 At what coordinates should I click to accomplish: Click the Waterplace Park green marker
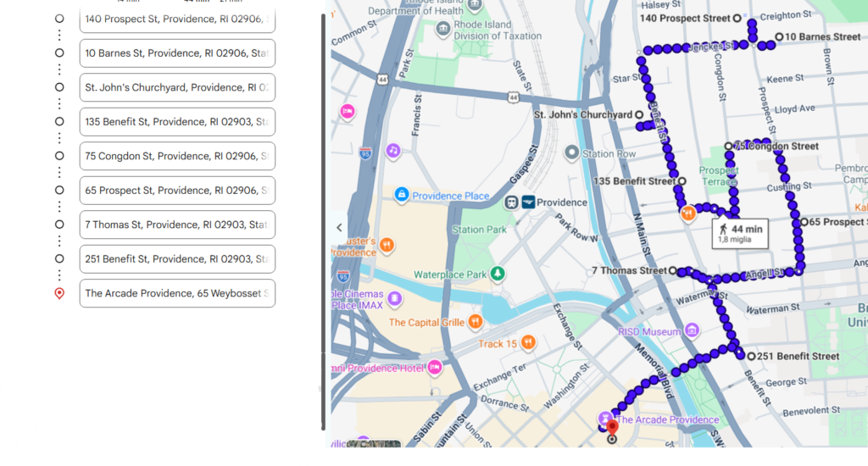click(x=498, y=273)
